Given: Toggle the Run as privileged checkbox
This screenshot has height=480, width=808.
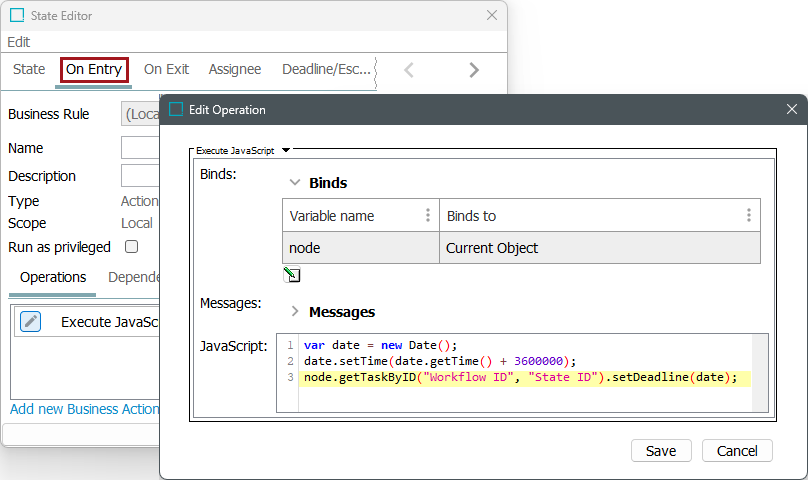Looking at the screenshot, I should click(x=131, y=247).
